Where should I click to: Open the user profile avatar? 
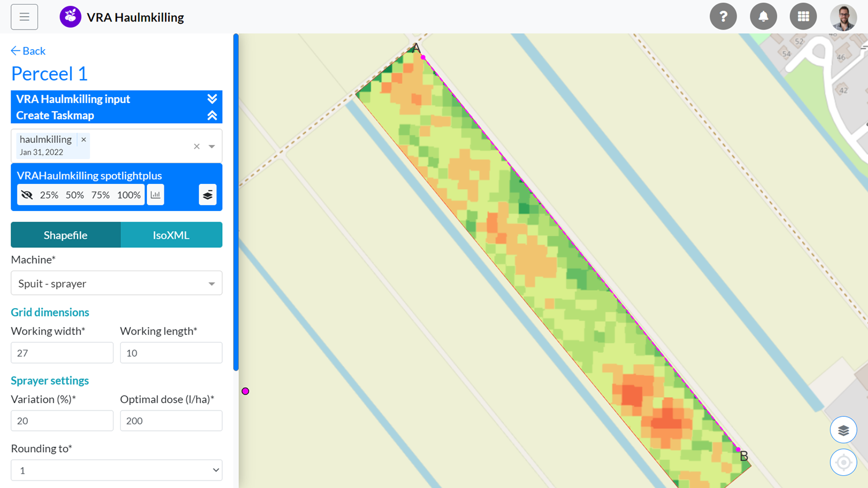tap(843, 17)
